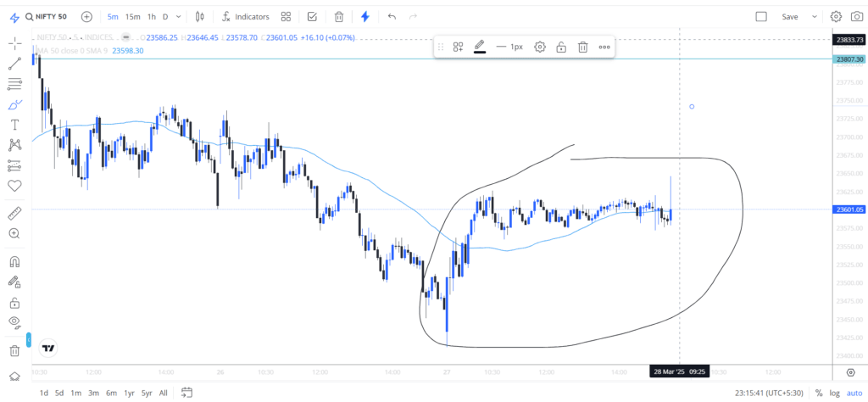The width and height of the screenshot is (868, 402).
Task: Click the add symbol plus icon
Action: coord(86,17)
